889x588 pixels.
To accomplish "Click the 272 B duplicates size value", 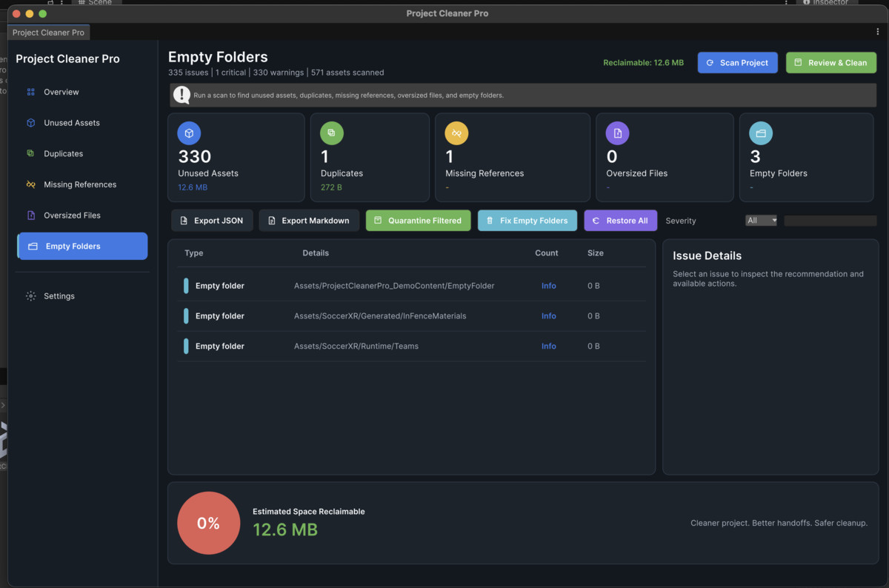I will coord(332,187).
